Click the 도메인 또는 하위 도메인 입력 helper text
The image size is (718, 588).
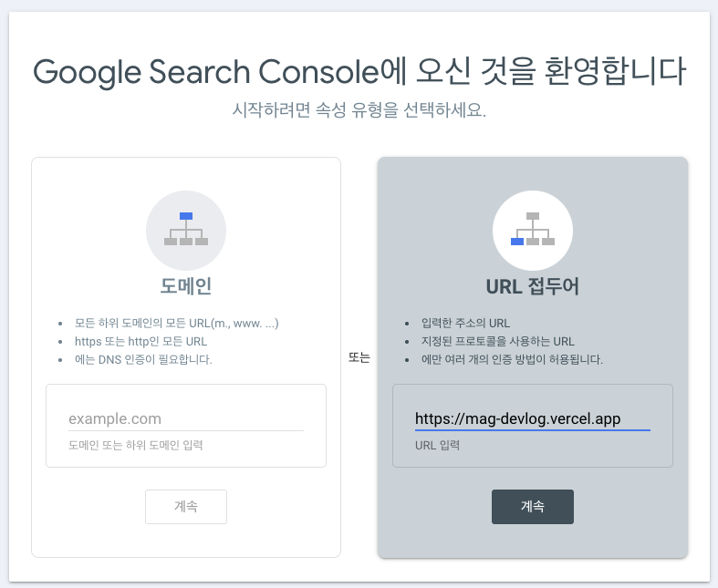(136, 445)
